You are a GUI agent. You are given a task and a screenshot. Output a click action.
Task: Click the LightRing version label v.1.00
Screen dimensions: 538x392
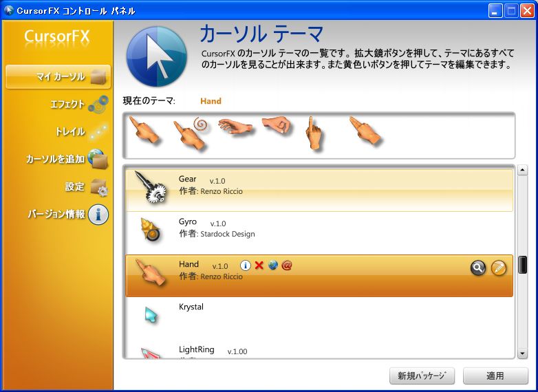237,351
